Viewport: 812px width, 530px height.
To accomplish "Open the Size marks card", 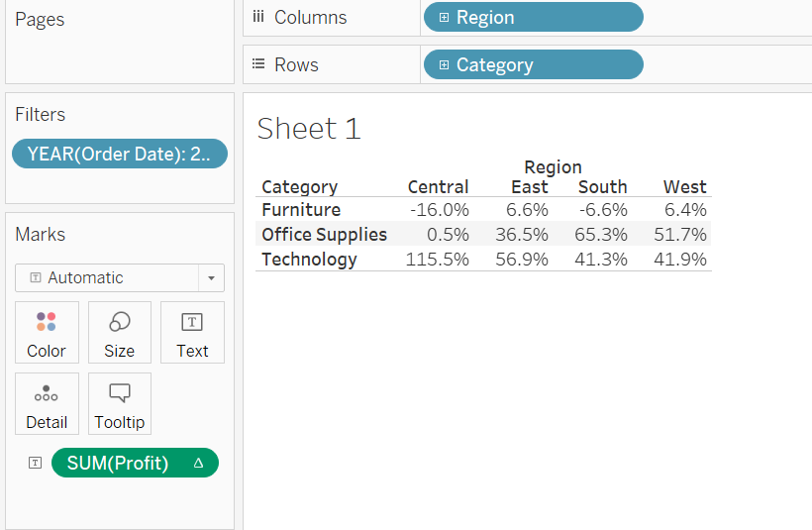I will click(x=120, y=332).
